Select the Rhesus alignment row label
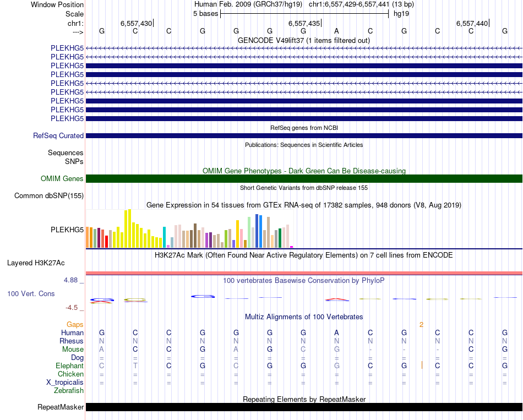This screenshot has height=420, width=523. (72, 341)
